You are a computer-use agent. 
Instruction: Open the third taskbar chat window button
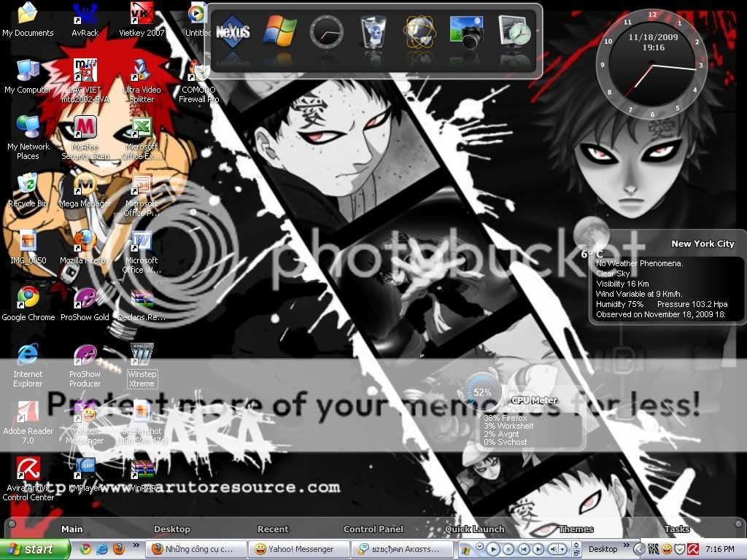(x=403, y=549)
